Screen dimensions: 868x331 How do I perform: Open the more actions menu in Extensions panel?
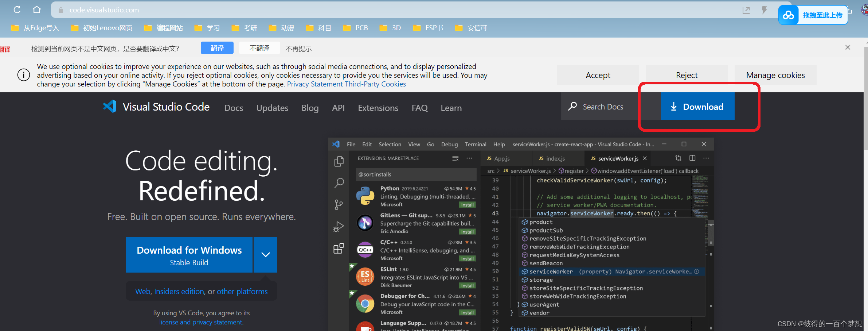(x=469, y=158)
